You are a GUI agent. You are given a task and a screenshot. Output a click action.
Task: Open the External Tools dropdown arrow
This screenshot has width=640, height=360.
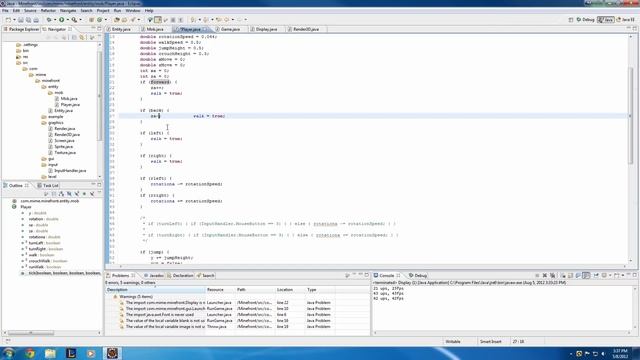[x=80, y=20]
